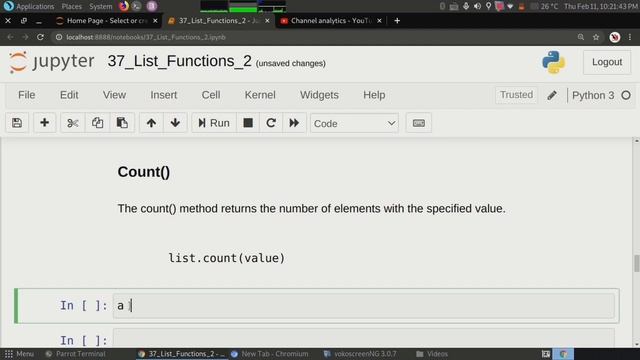Open the Cell menu
This screenshot has width=640, height=360.
[211, 95]
